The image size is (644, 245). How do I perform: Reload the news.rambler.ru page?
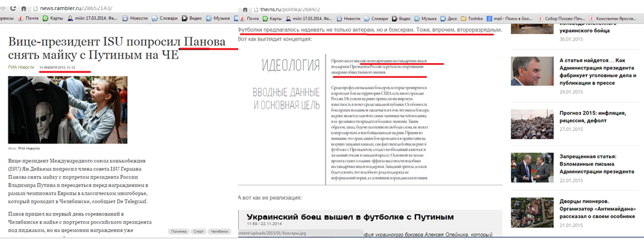(13, 8)
